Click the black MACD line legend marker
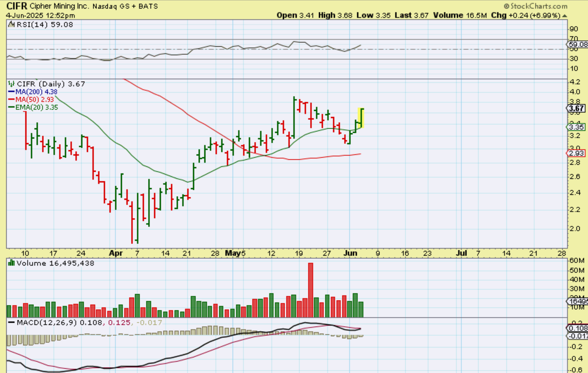This screenshot has height=373, width=588. click(11, 322)
